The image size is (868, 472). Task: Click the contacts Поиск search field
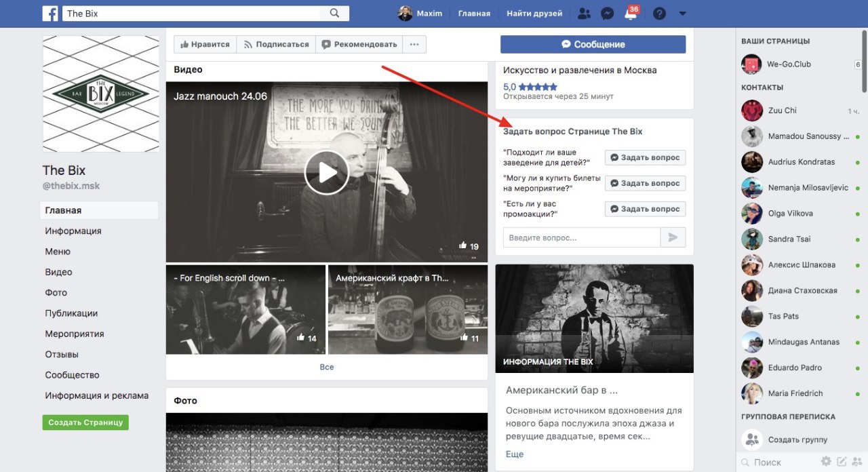[778, 462]
